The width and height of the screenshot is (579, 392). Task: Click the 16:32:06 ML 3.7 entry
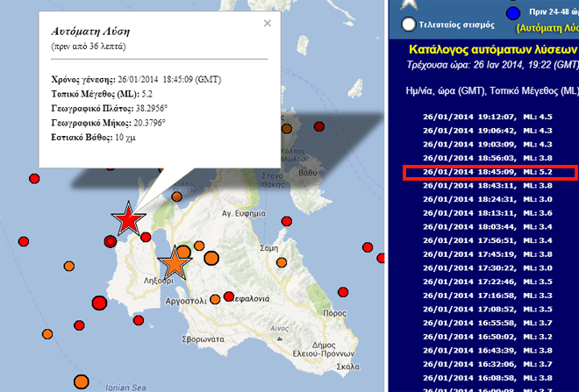click(490, 363)
